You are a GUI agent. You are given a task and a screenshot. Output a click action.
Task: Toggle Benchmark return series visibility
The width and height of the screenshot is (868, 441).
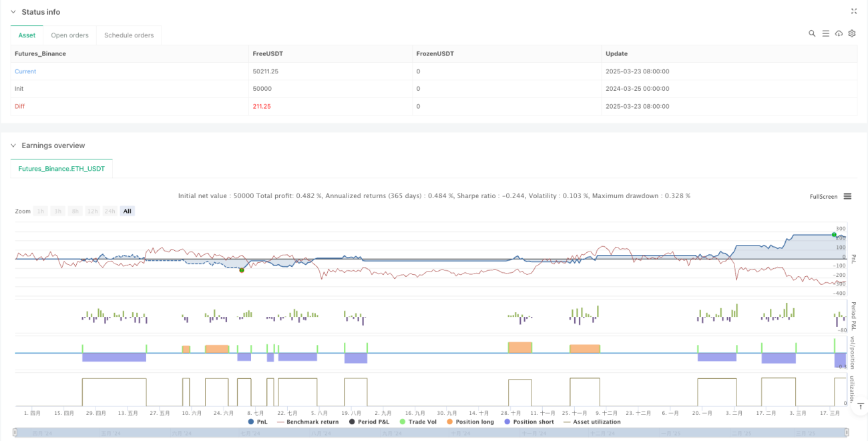coord(307,422)
